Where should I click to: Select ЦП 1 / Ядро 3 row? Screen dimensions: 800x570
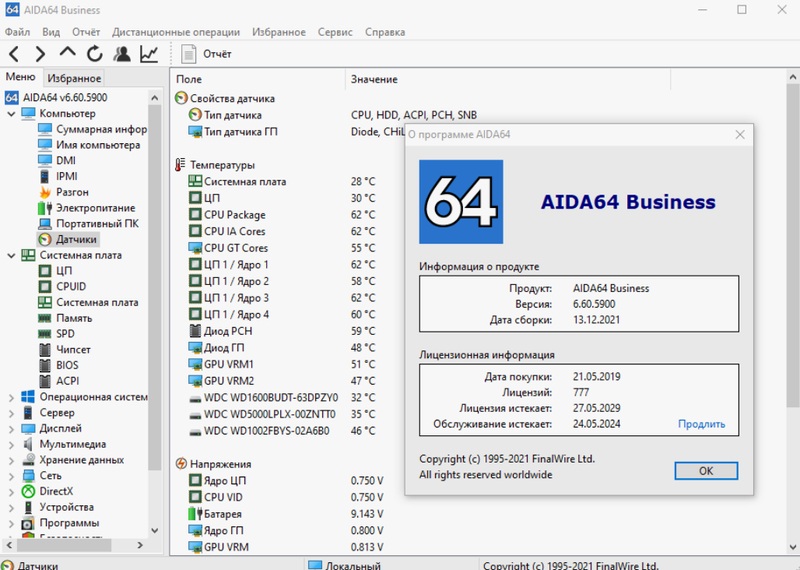[x=282, y=298]
